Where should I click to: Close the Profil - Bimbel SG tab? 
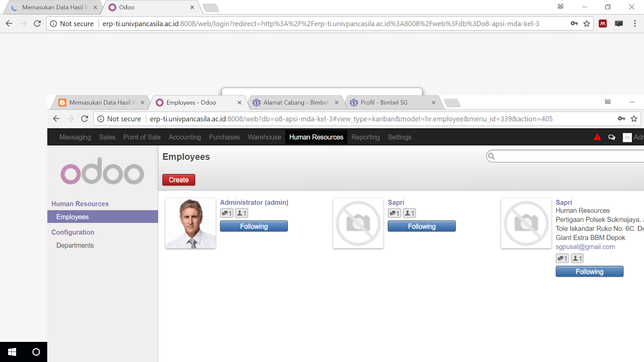coord(433,103)
